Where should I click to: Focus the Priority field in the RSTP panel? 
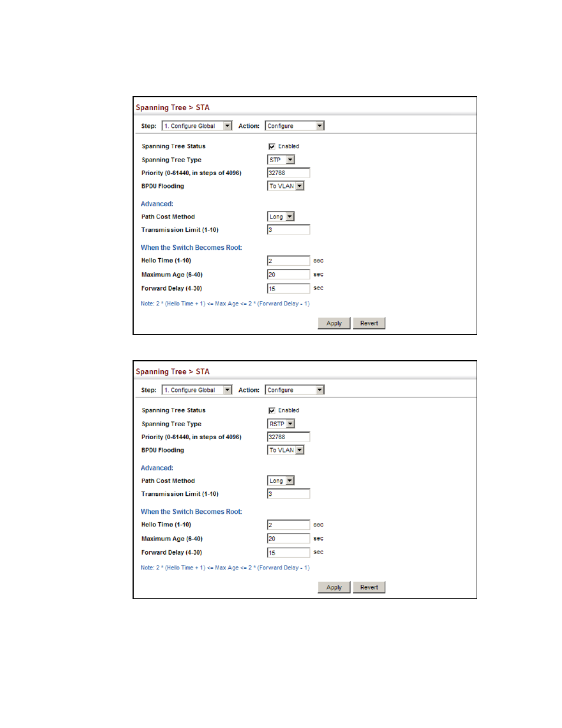pos(289,437)
